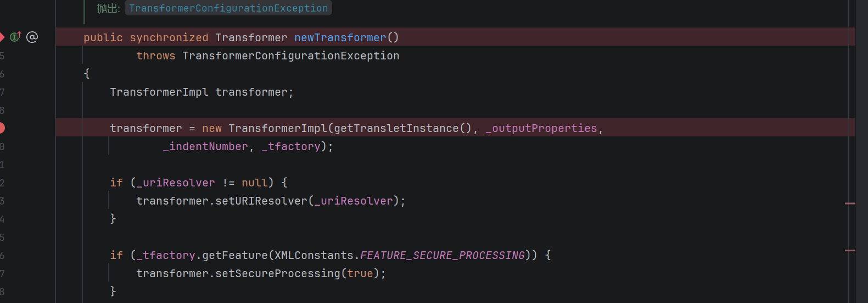
Task: Click the implements-method gutter icon
Action: 15,37
